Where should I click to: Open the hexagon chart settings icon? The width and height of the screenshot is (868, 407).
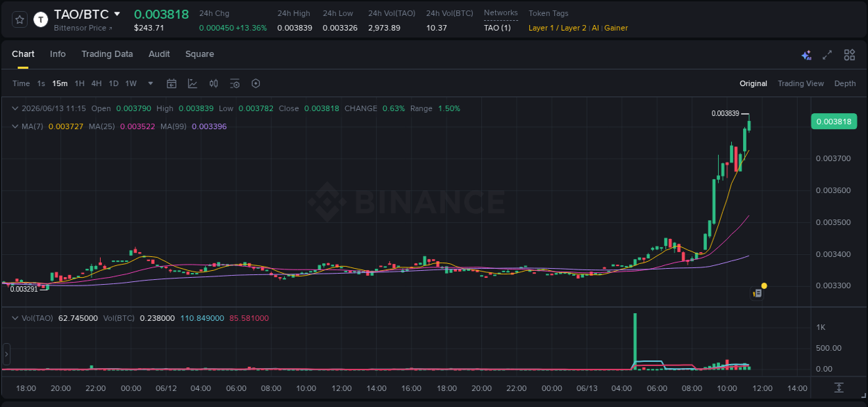pyautogui.click(x=256, y=83)
